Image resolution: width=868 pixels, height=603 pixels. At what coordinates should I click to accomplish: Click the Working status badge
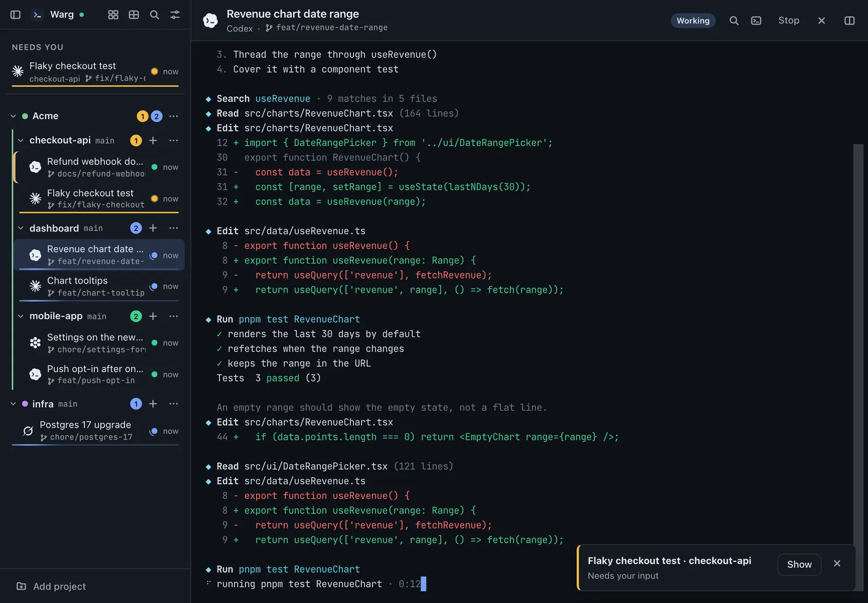(x=693, y=21)
